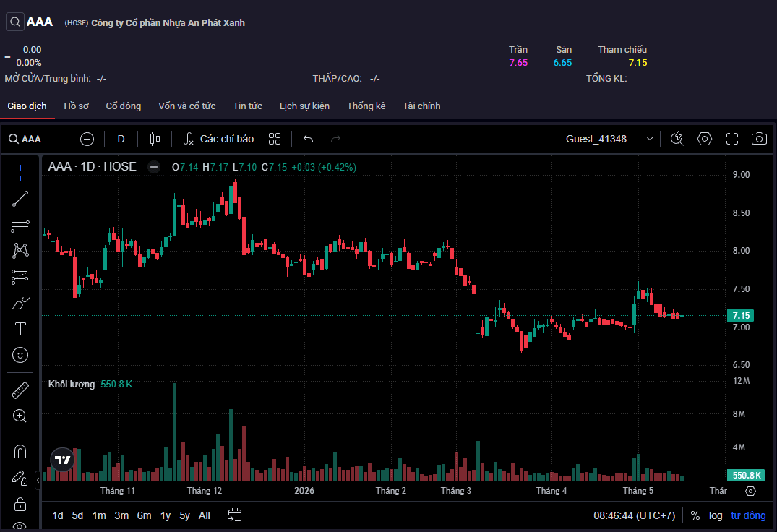Toggle hide all drawings eye icon
Screen dimensions: 777x532
click(x=20, y=526)
